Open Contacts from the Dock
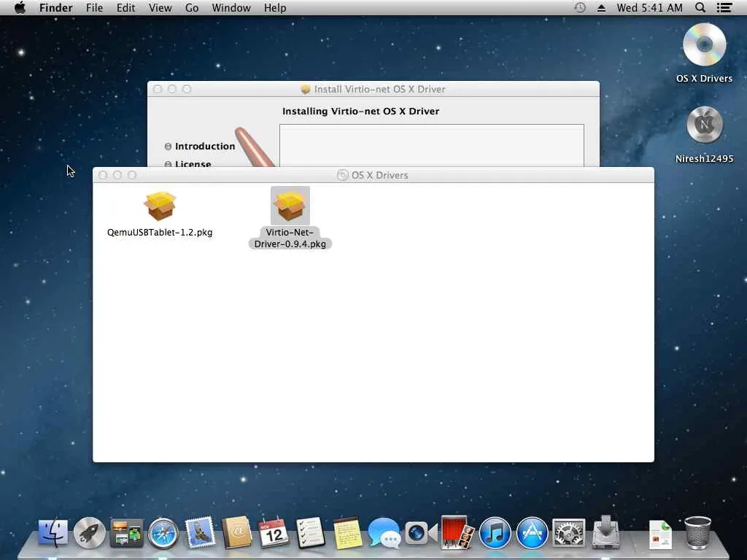 point(237,532)
